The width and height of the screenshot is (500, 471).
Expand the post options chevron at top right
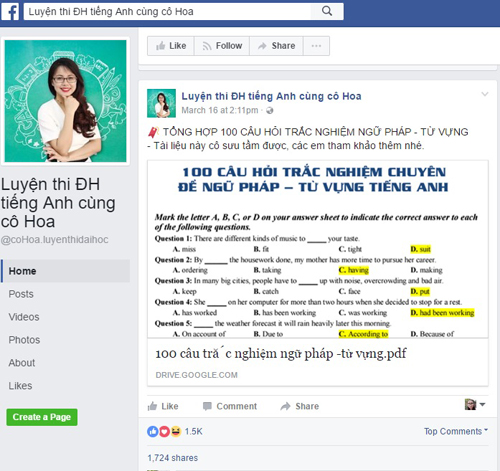[x=485, y=94]
